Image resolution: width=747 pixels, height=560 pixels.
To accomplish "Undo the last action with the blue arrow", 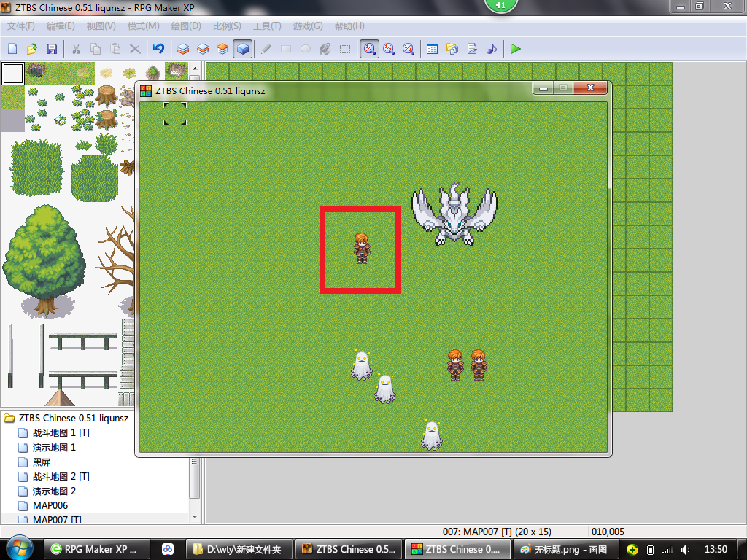I will coord(158,49).
